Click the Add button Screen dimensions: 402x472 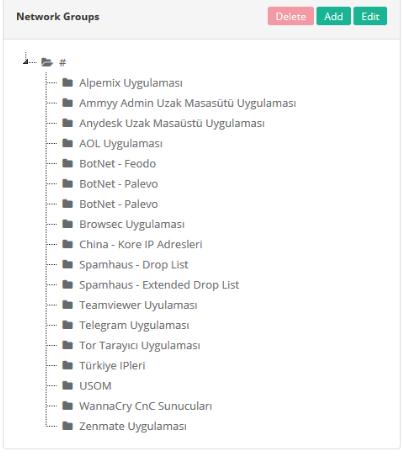point(334,16)
